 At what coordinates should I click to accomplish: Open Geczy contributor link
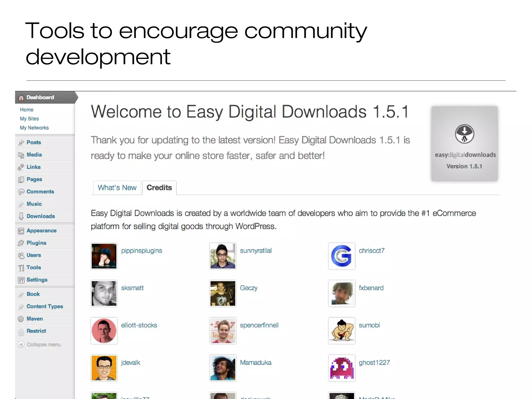point(249,288)
